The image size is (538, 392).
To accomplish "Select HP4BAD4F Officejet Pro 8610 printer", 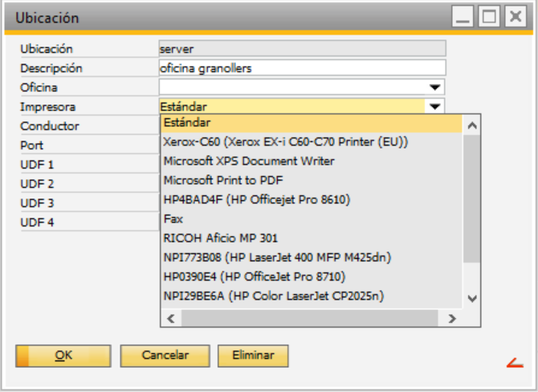I will [x=312, y=199].
